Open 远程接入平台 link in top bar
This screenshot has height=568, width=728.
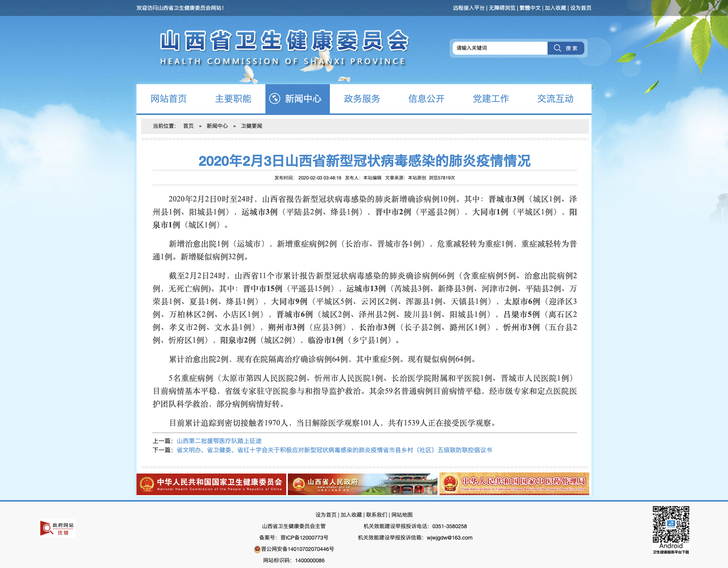pos(469,8)
